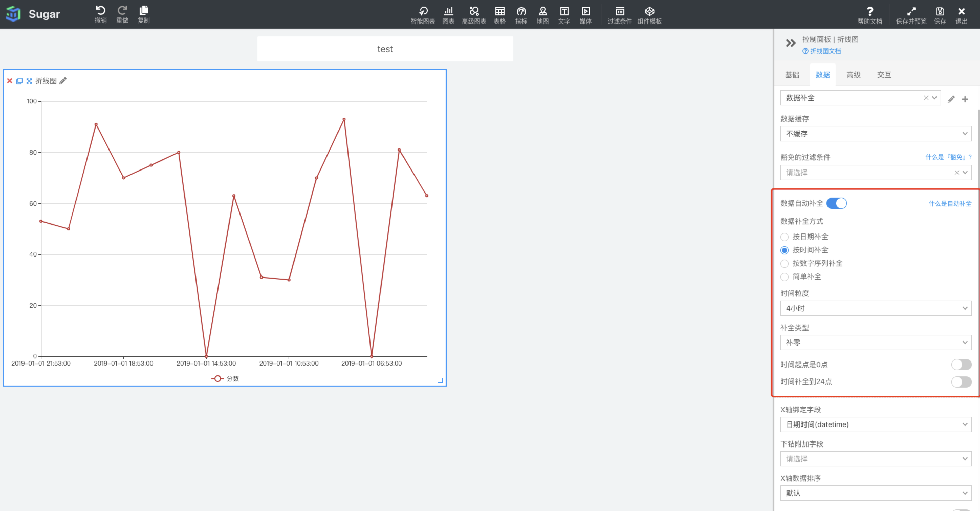
Task: Open the X轴数据排序 默认 dropdown
Action: pos(876,493)
